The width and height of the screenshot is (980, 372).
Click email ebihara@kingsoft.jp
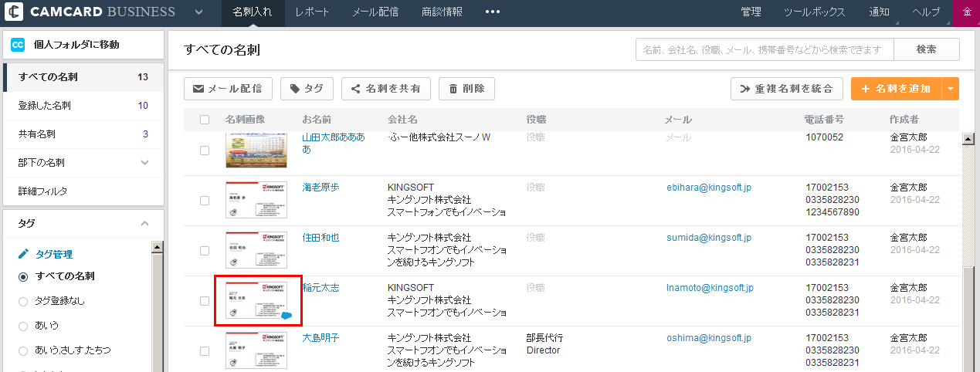tap(709, 188)
